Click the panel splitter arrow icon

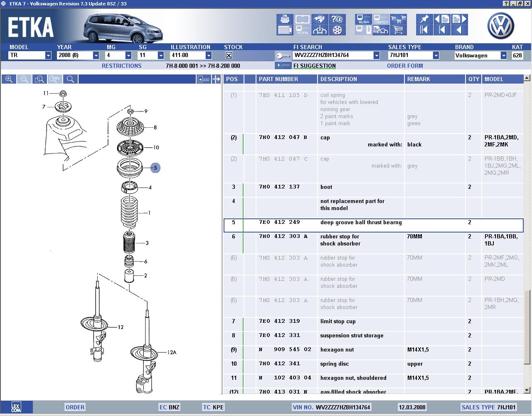pyautogui.click(x=216, y=79)
